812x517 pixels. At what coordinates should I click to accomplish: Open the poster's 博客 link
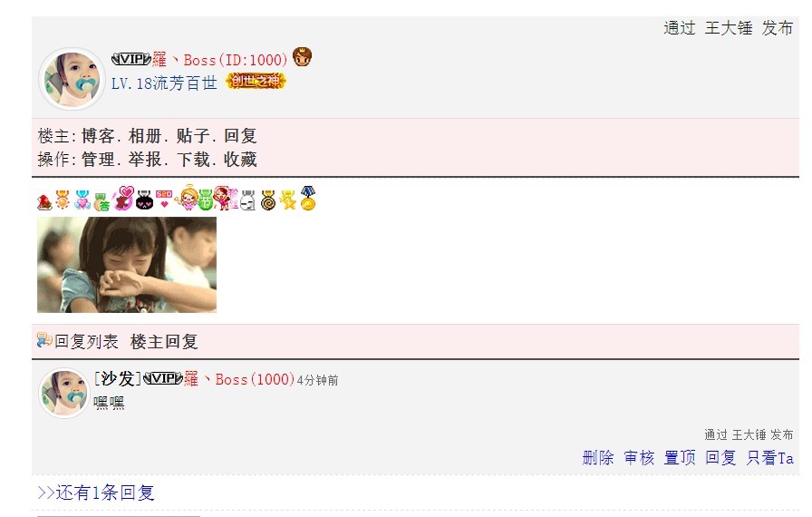click(x=98, y=136)
